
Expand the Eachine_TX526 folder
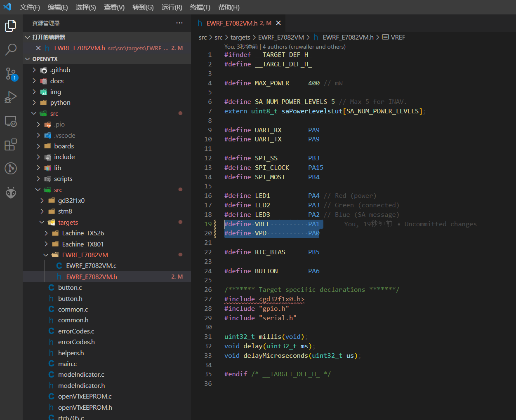coord(82,233)
